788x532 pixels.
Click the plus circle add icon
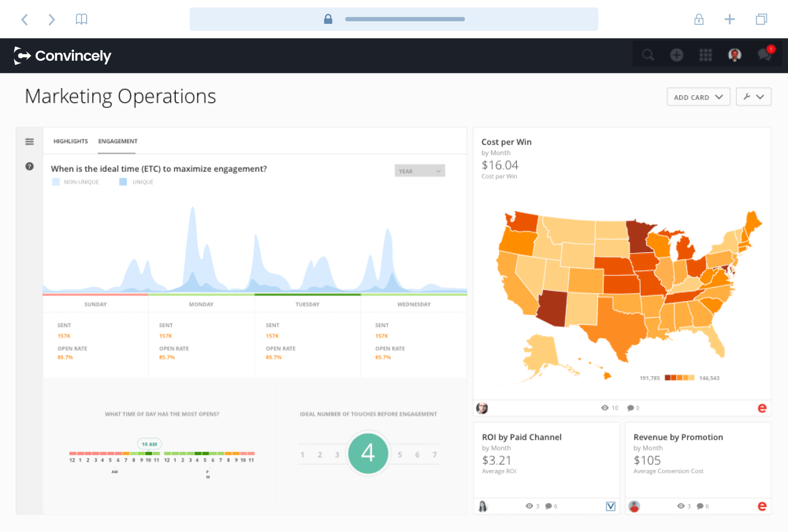coord(677,55)
